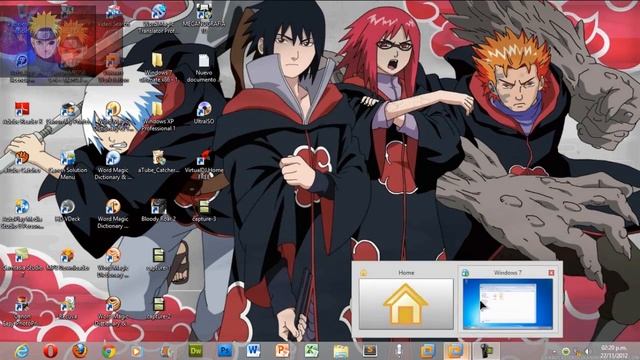Launch Firefox from the taskbar

[x=80, y=351]
